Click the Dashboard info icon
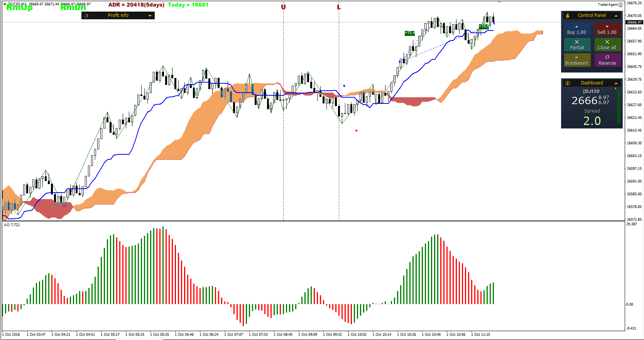Screen dimensions: 644x340 click(568, 83)
